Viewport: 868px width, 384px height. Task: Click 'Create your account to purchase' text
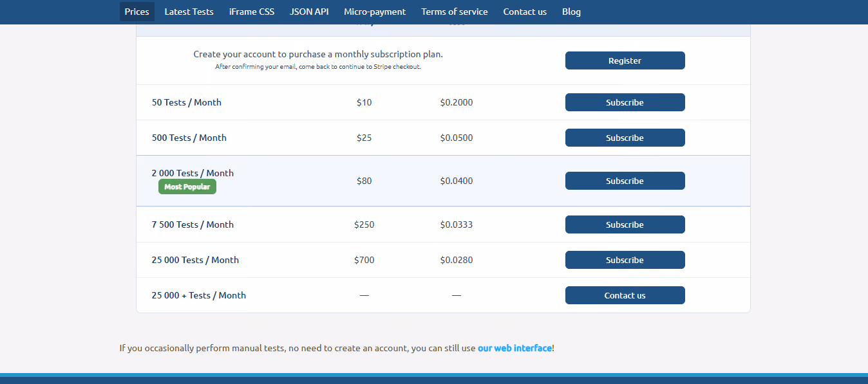318,54
